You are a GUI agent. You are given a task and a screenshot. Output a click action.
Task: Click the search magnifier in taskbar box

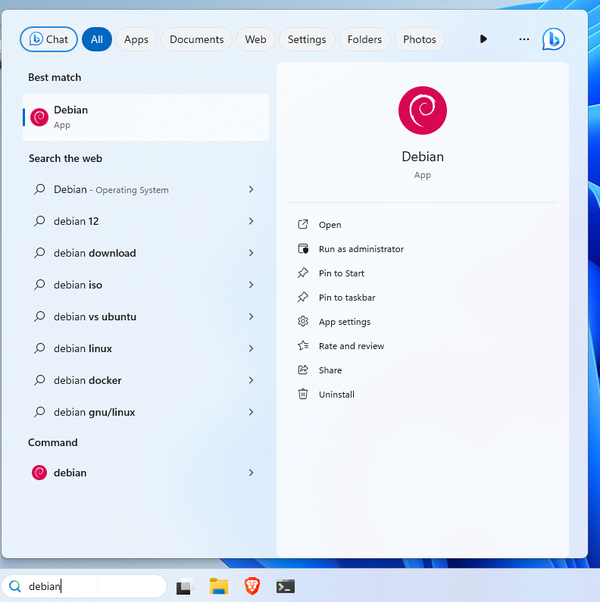click(15, 586)
